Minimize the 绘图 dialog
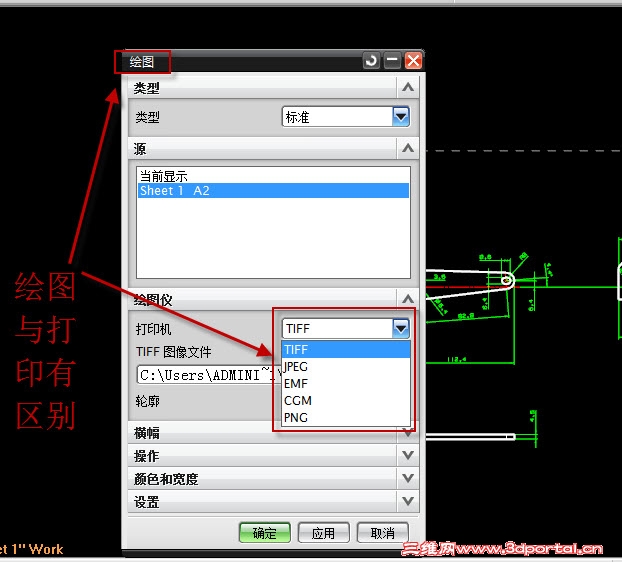 tap(392, 61)
